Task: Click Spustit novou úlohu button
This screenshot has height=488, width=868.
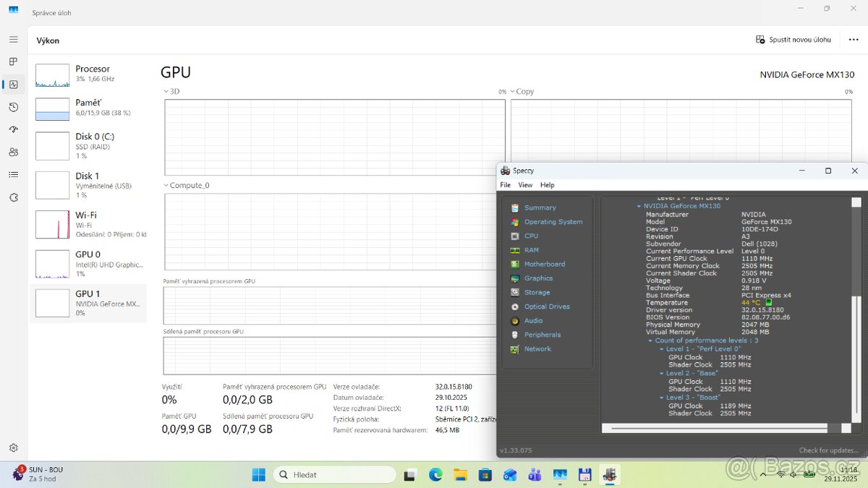Action: tap(793, 40)
